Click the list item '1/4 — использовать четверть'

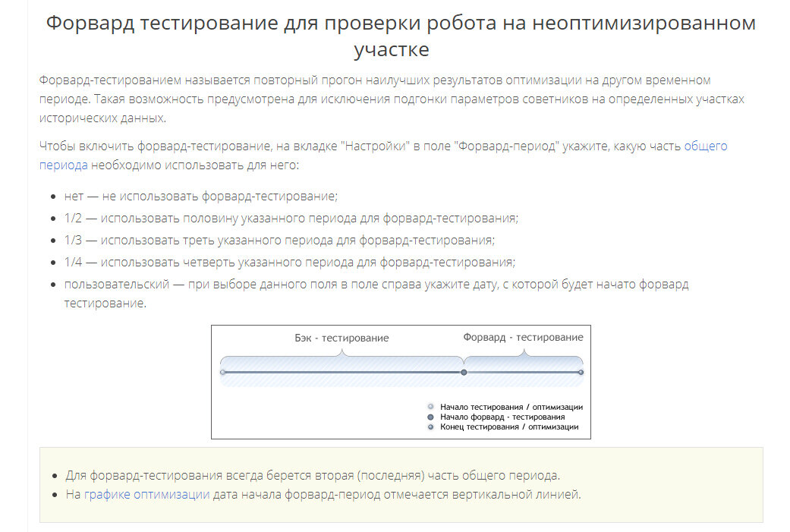tap(290, 263)
